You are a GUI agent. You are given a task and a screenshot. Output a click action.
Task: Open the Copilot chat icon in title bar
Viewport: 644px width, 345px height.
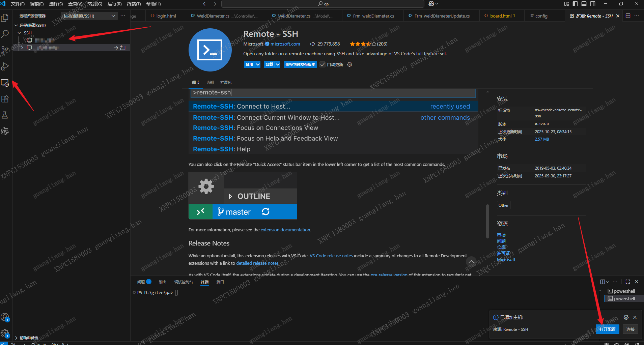point(431,4)
